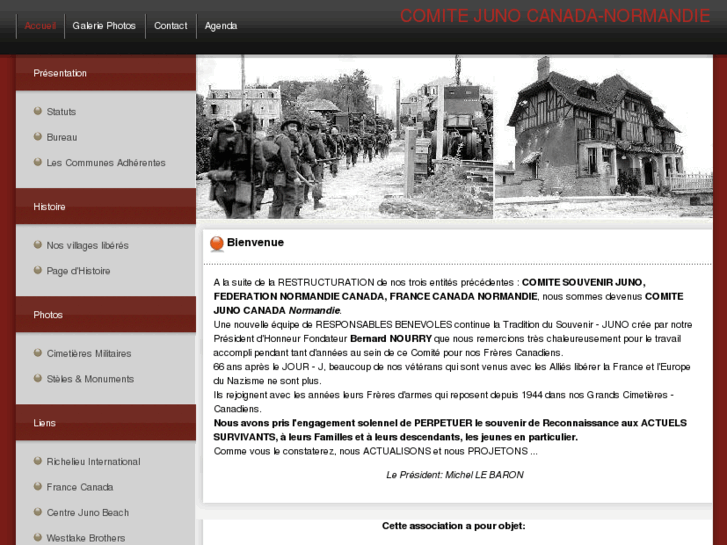Click the Photos section header
The image size is (727, 545).
click(x=106, y=314)
